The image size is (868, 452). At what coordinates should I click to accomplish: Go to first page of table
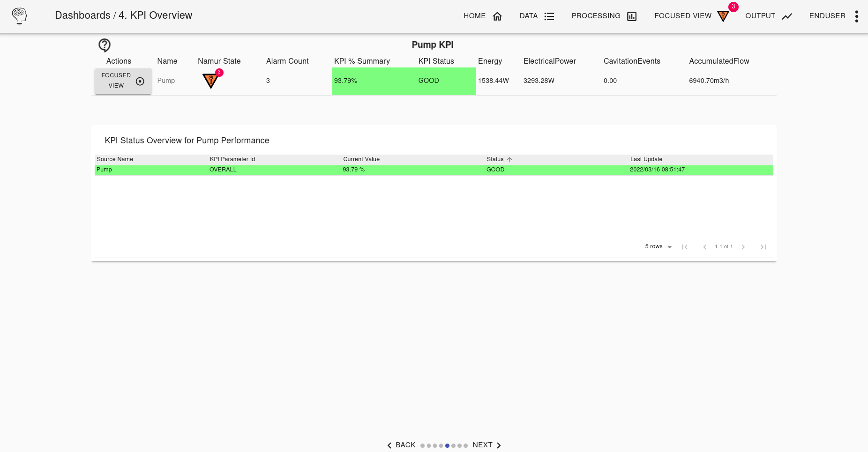(685, 247)
